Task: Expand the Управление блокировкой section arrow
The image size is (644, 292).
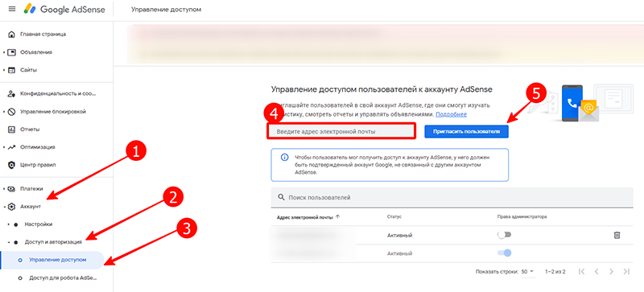Action: coord(4,111)
